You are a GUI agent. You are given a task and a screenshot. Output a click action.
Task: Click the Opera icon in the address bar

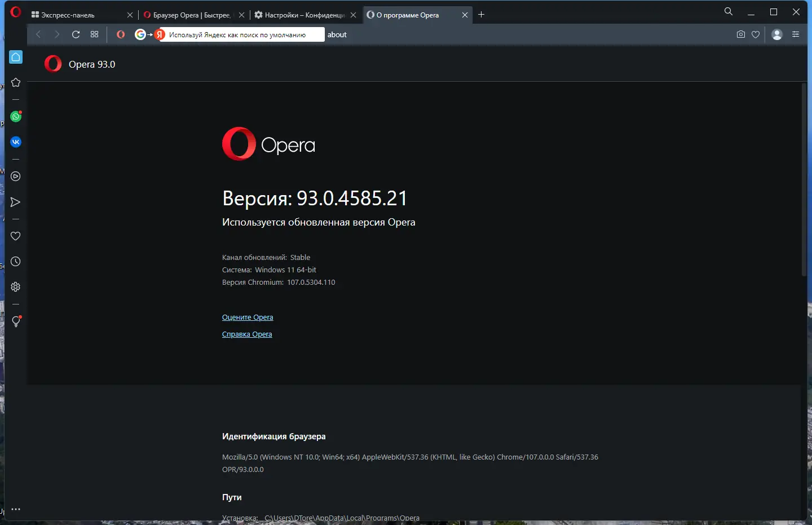pos(121,34)
